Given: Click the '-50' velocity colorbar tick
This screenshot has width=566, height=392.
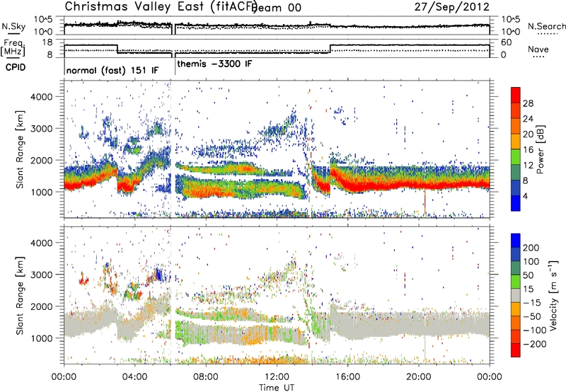Looking at the screenshot, I should tap(532, 316).
